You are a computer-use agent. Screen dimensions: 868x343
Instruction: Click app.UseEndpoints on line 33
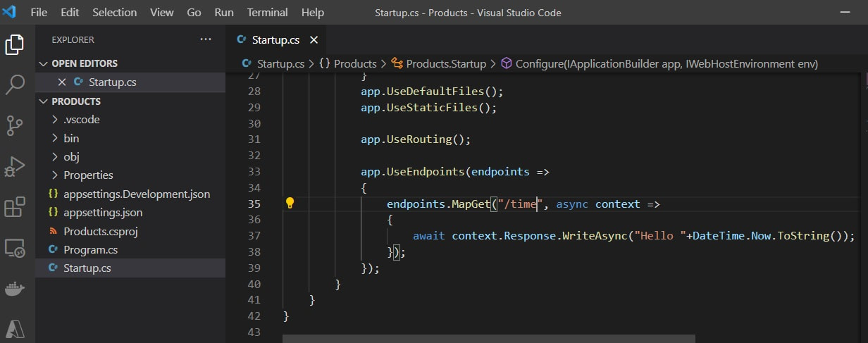click(413, 171)
